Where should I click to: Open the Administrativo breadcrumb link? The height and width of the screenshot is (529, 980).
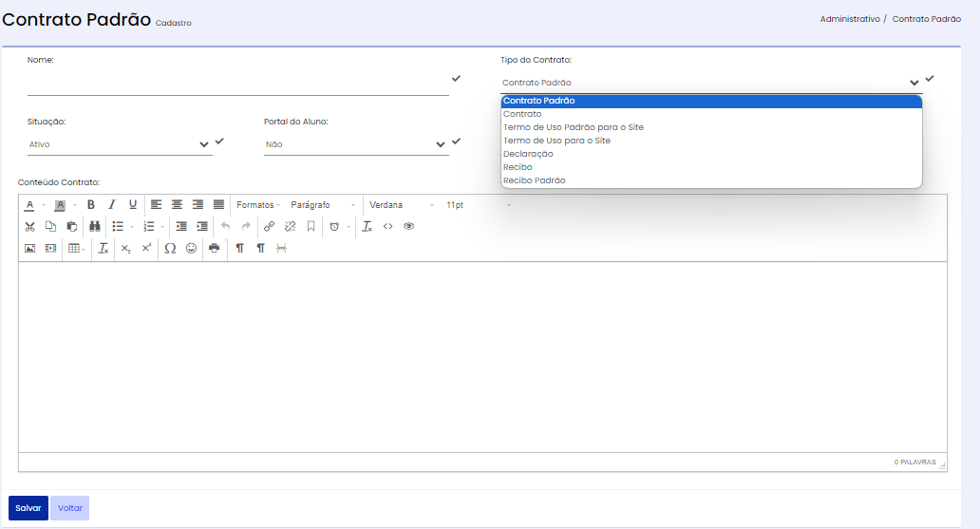tap(850, 19)
